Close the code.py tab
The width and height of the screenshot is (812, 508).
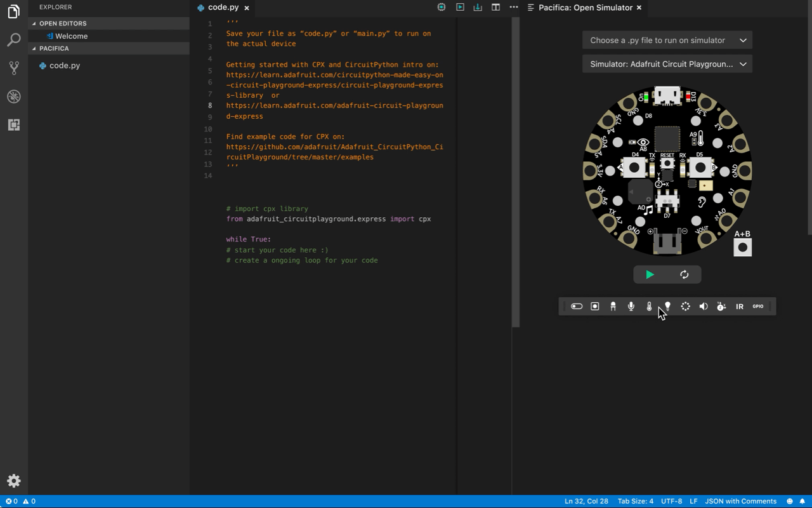click(x=247, y=8)
